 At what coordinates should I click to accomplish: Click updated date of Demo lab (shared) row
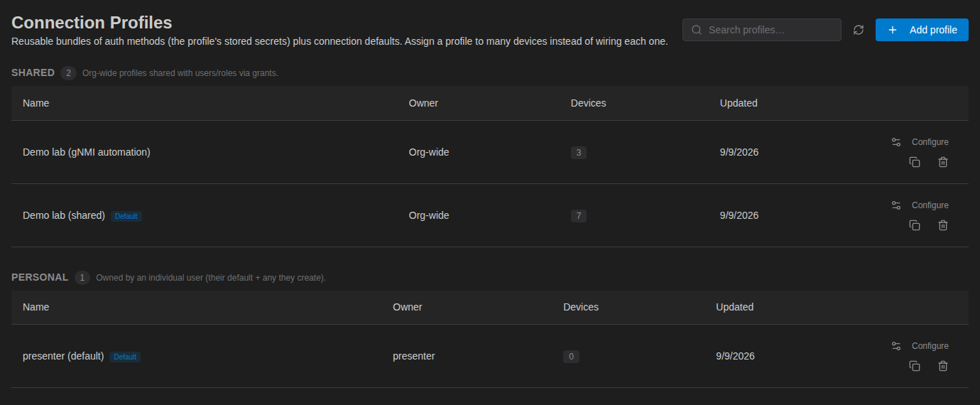pos(739,215)
